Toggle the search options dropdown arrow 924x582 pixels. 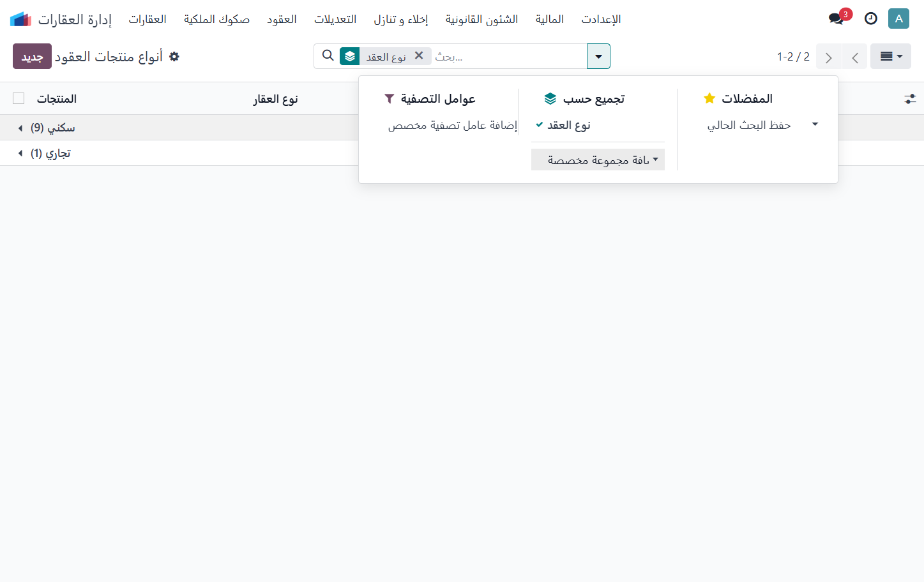click(x=598, y=56)
